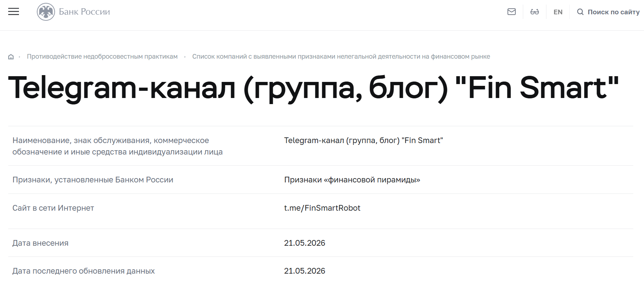This screenshot has height=284, width=644.
Task: Go to home via breadcrumb house icon
Action: point(11,57)
